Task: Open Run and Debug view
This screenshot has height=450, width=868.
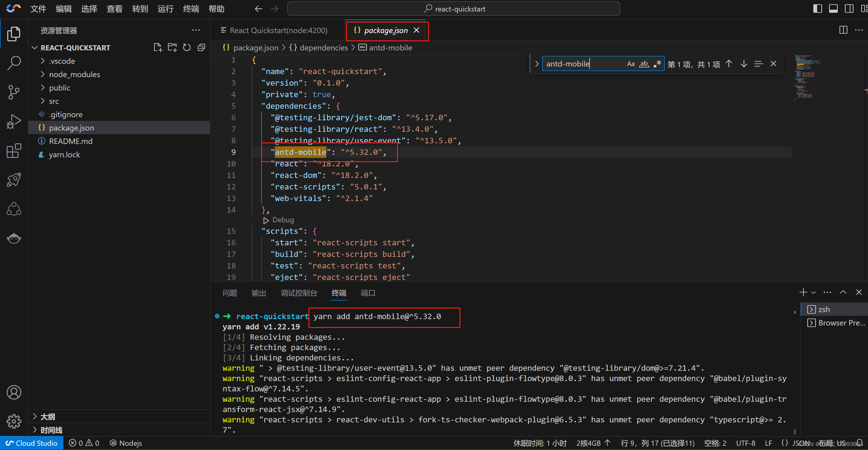Action: pos(14,121)
